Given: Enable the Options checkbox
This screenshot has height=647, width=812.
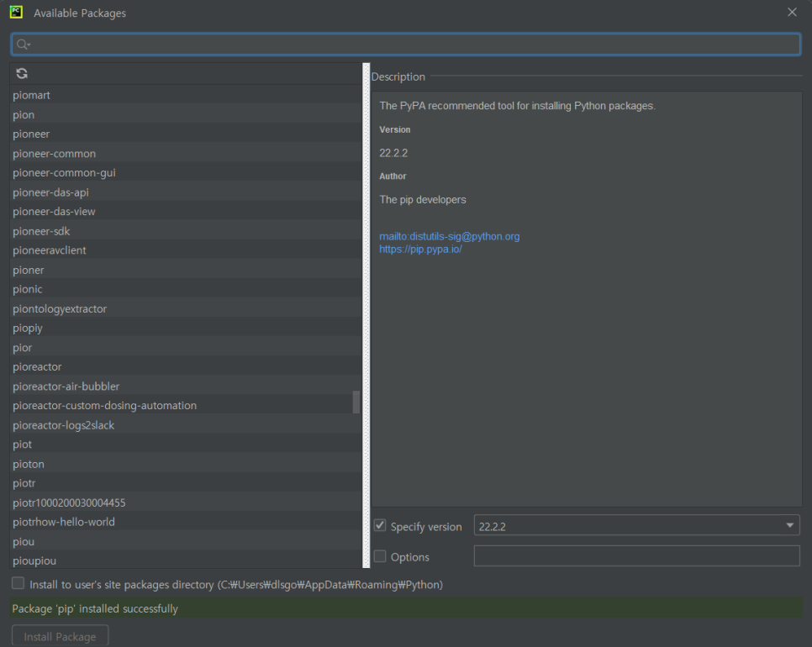Looking at the screenshot, I should [380, 556].
